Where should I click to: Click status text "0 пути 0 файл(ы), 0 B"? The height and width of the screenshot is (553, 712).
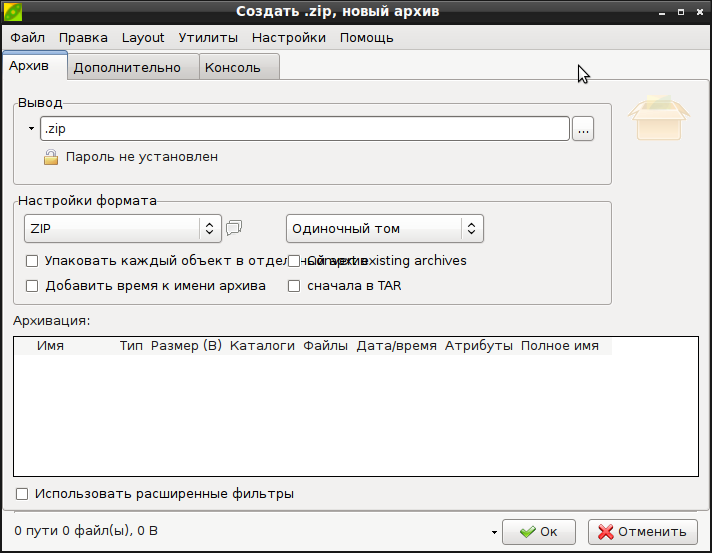click(x=86, y=531)
